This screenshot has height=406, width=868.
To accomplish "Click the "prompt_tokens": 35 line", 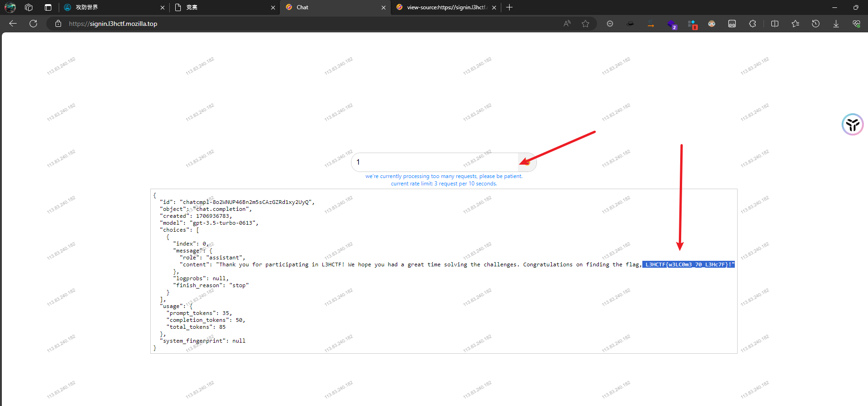I will pos(199,313).
